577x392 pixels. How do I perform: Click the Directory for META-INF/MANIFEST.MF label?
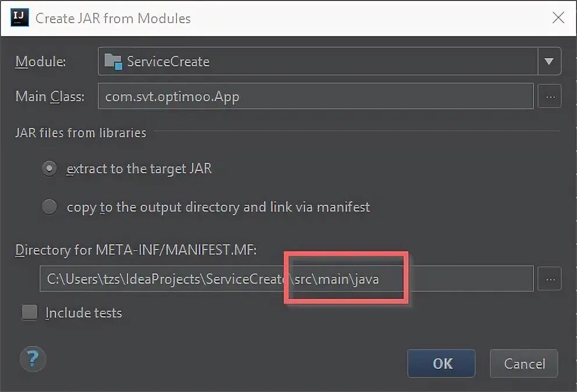(x=136, y=250)
